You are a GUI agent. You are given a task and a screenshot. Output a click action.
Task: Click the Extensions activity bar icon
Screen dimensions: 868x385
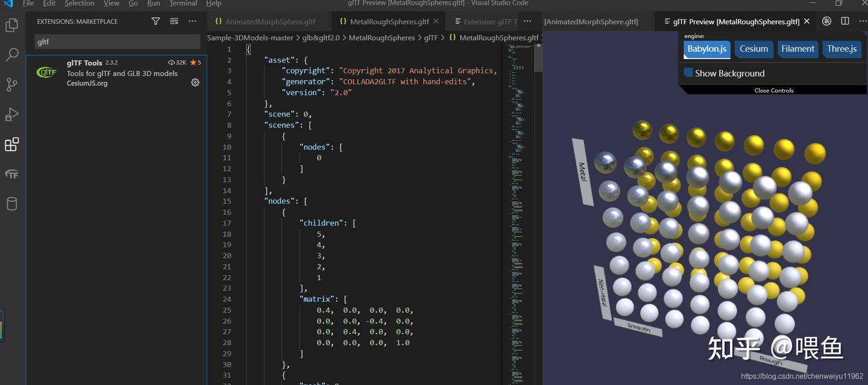coord(11,145)
